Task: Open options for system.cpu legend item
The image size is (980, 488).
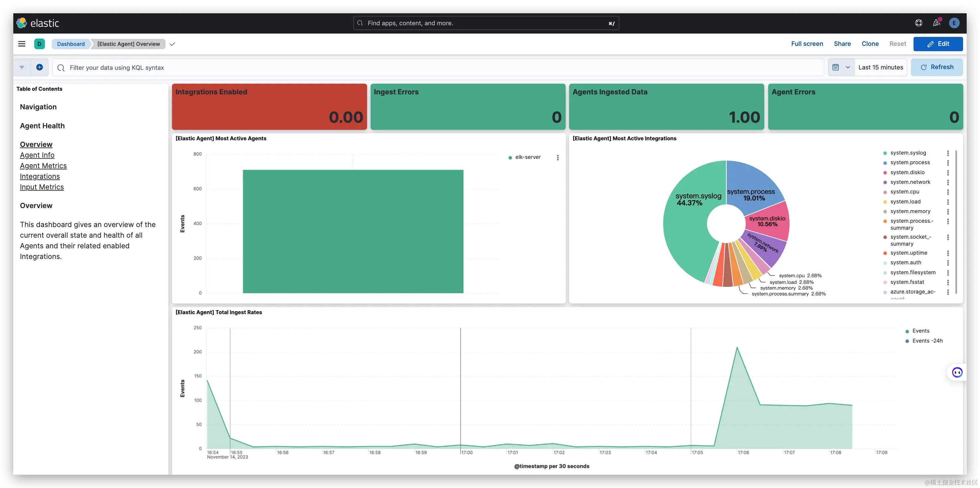Action: 948,192
